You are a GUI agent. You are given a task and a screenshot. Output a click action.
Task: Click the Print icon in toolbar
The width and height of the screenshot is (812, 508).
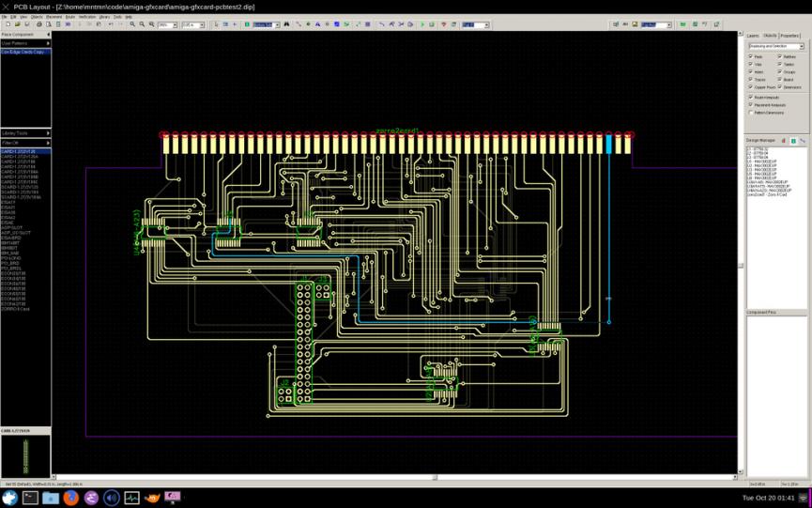click(37, 24)
